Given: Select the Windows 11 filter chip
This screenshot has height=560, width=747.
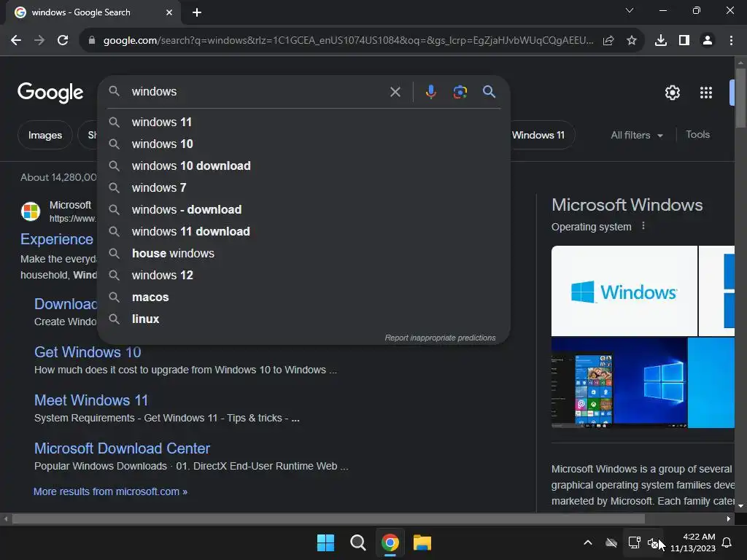Looking at the screenshot, I should click(x=538, y=135).
